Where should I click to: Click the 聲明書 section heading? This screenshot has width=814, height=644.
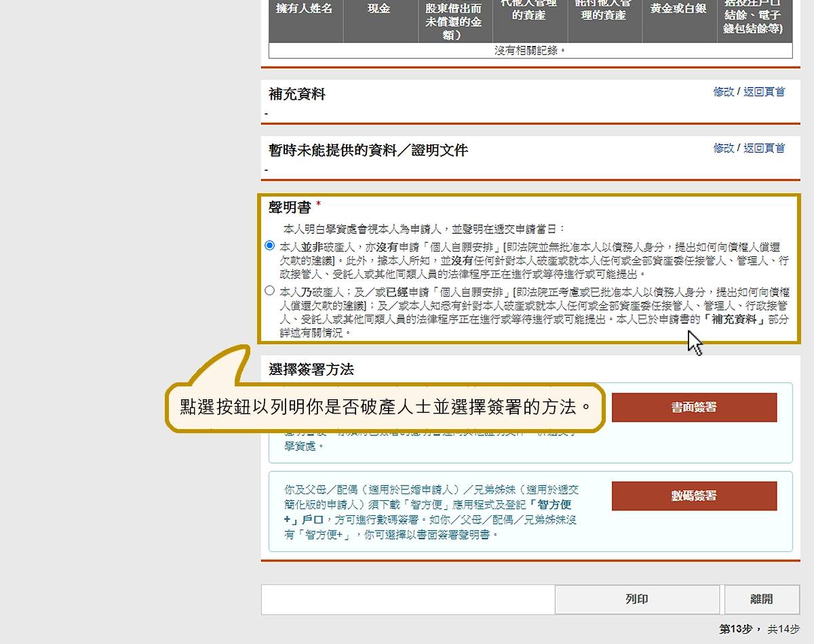coord(290,207)
